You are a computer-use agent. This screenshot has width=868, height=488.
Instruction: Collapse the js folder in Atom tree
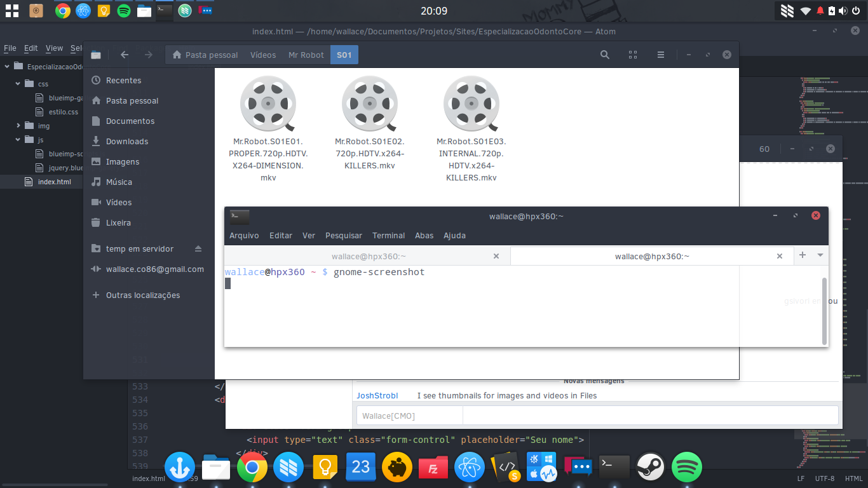pyautogui.click(x=19, y=140)
